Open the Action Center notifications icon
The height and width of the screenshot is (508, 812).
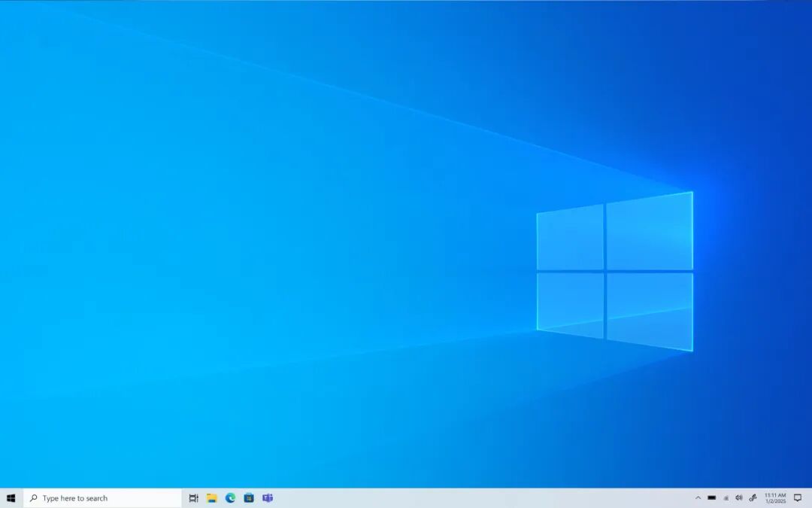click(x=798, y=498)
